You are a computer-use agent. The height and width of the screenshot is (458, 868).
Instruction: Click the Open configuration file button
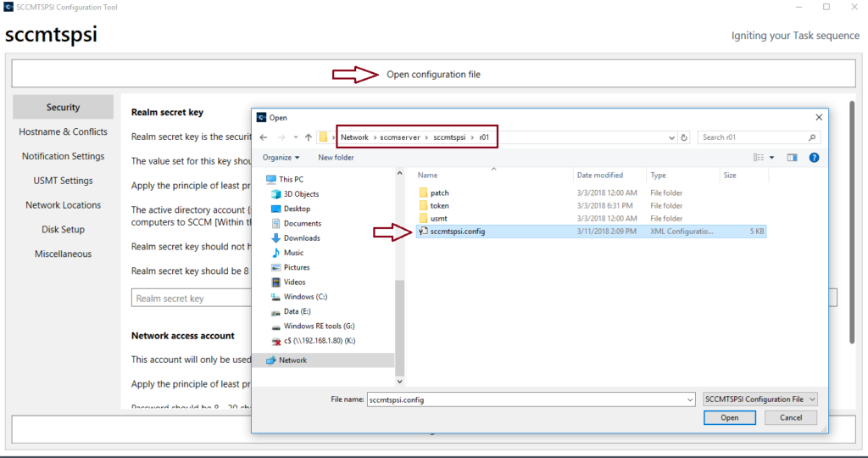[433, 75]
